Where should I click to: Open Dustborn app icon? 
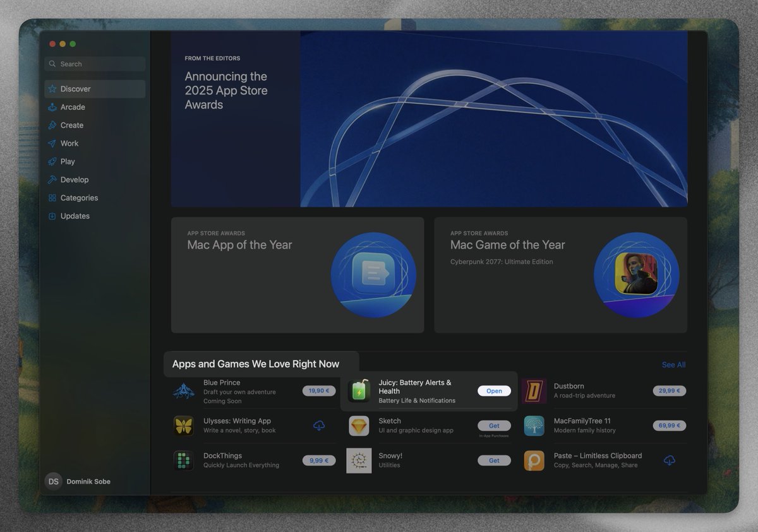[x=534, y=391]
